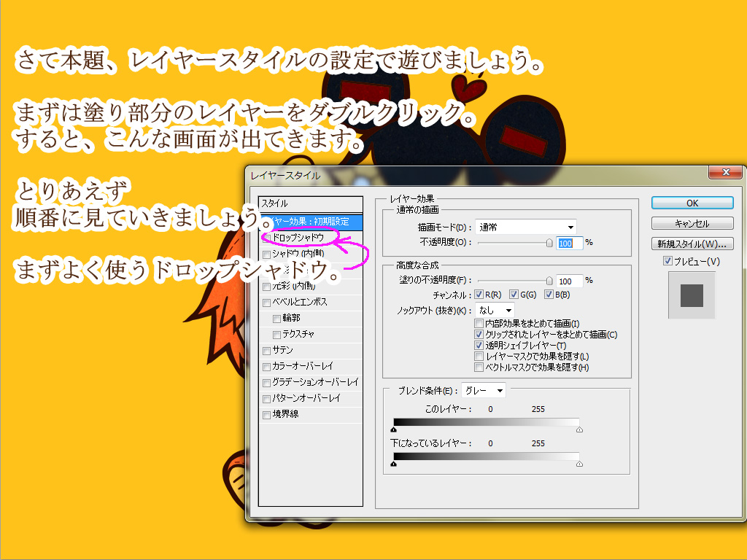Image resolution: width=747 pixels, height=560 pixels.
Task: Open the 描画モード blend mode dropdown
Action: click(525, 227)
